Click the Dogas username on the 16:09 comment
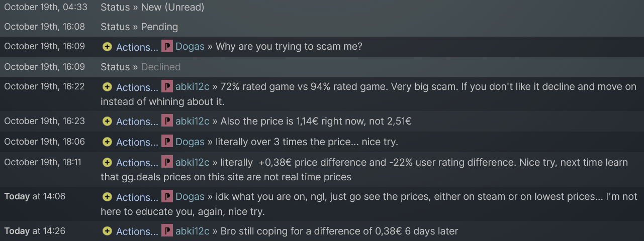 click(190, 47)
